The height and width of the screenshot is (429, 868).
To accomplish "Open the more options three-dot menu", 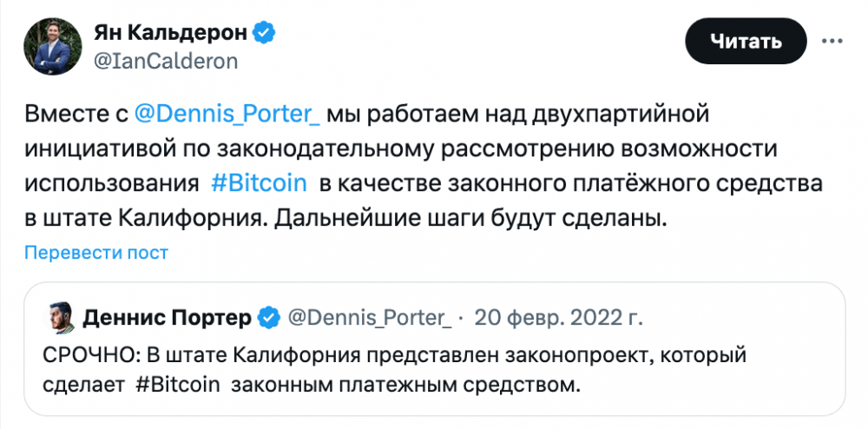I will tap(833, 41).
